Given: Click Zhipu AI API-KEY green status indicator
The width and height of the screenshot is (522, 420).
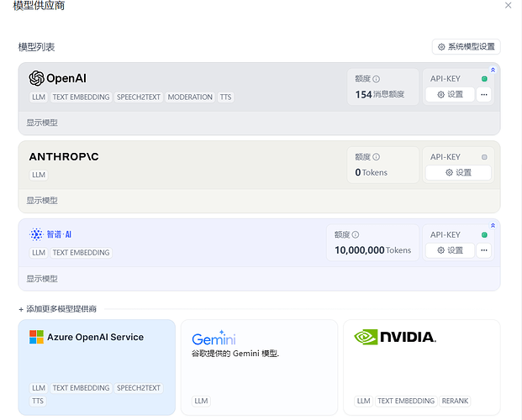Looking at the screenshot, I should tap(484, 234).
